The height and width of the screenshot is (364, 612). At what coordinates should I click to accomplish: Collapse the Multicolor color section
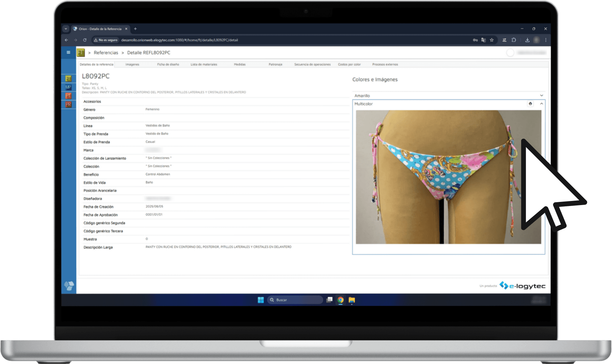pyautogui.click(x=541, y=104)
